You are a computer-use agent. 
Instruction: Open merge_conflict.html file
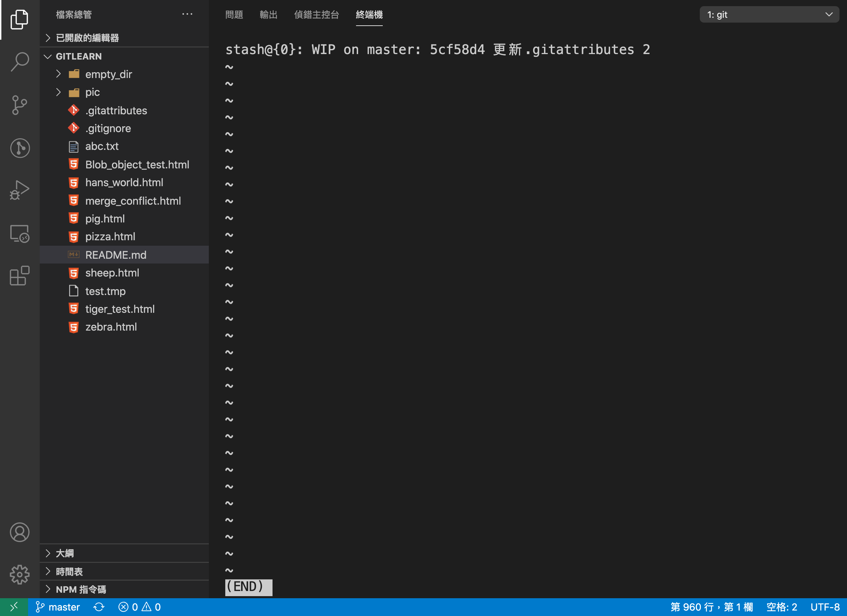pyautogui.click(x=124, y=201)
